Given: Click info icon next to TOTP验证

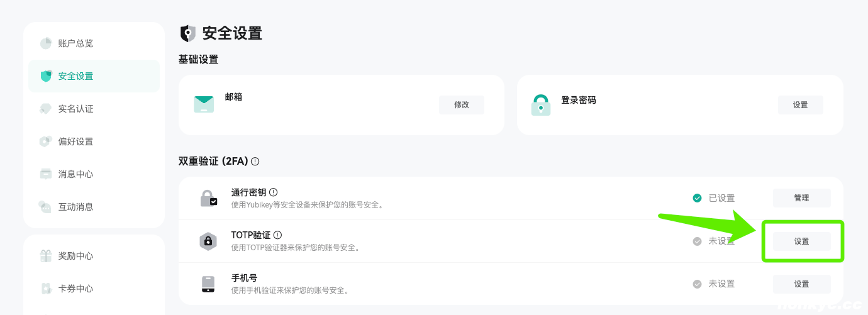Looking at the screenshot, I should point(278,235).
